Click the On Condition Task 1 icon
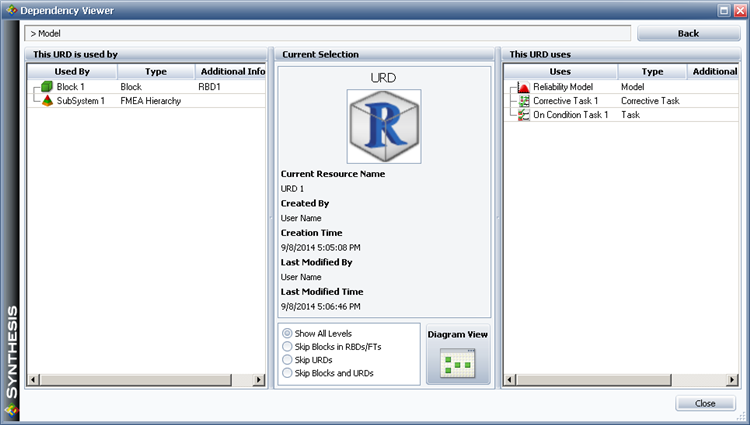This screenshot has width=750, height=425. (x=524, y=115)
